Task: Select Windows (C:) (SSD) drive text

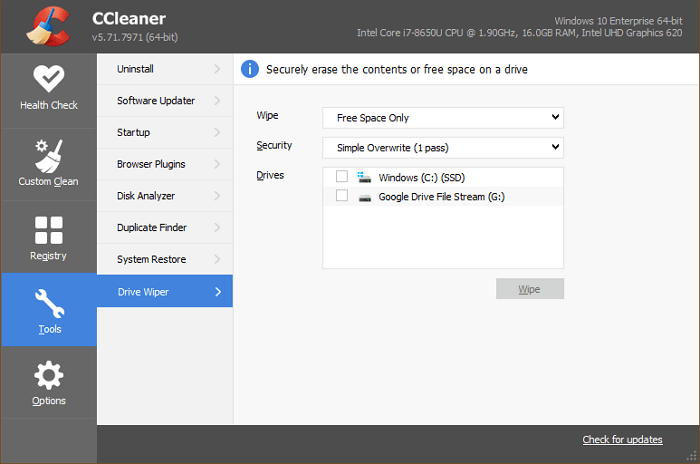Action: [421, 178]
